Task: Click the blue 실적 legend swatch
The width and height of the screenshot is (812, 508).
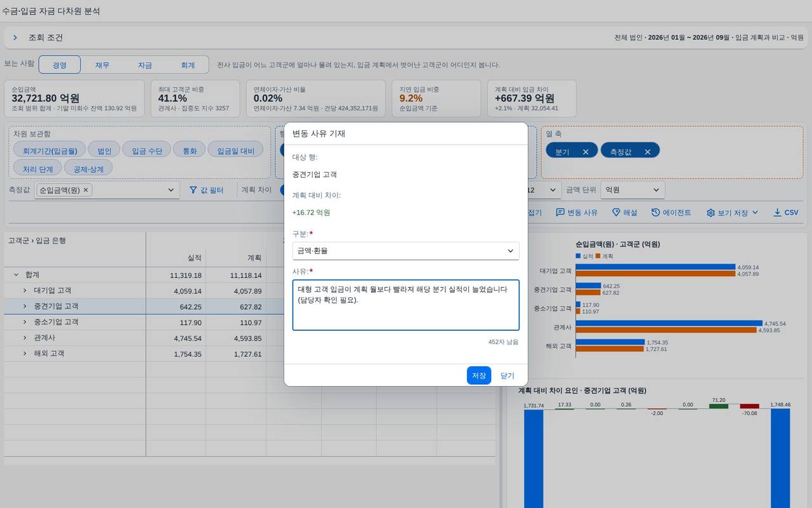Action: point(578,256)
